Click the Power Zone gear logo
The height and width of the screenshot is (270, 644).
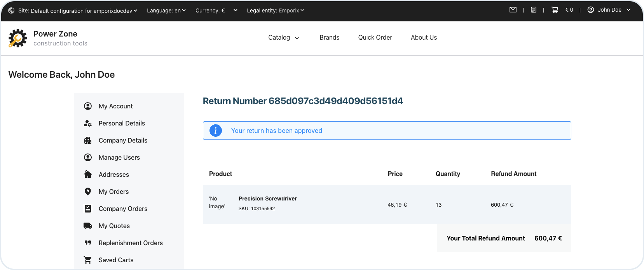[18, 38]
